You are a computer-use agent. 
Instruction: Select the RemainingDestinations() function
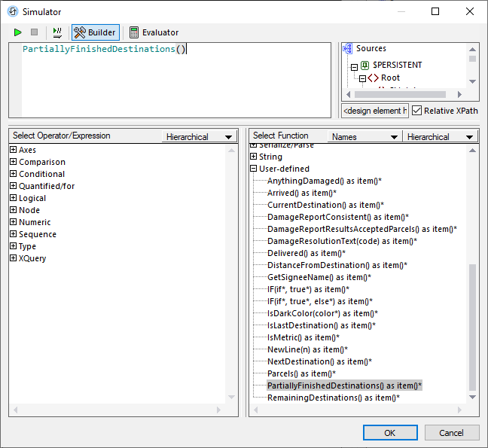[333, 398]
